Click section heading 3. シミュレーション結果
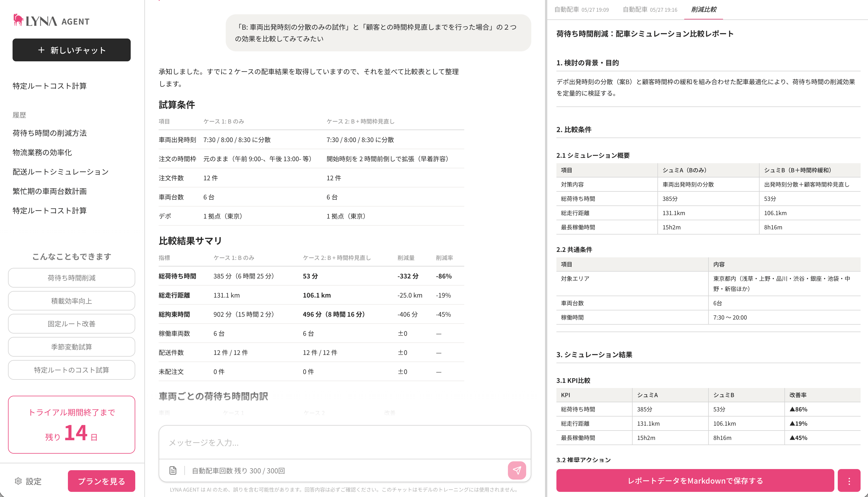Screen dimensions: 868x497 594,355
